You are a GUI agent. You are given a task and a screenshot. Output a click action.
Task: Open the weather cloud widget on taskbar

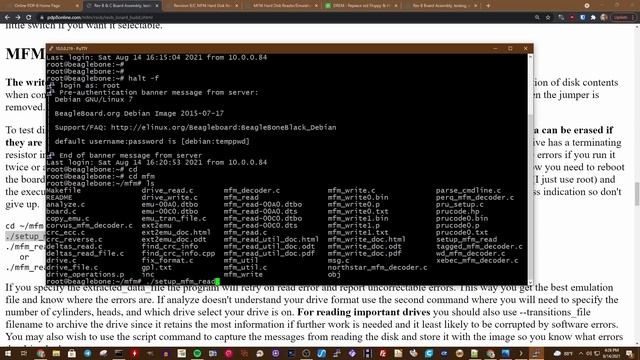pyautogui.click(x=562, y=353)
